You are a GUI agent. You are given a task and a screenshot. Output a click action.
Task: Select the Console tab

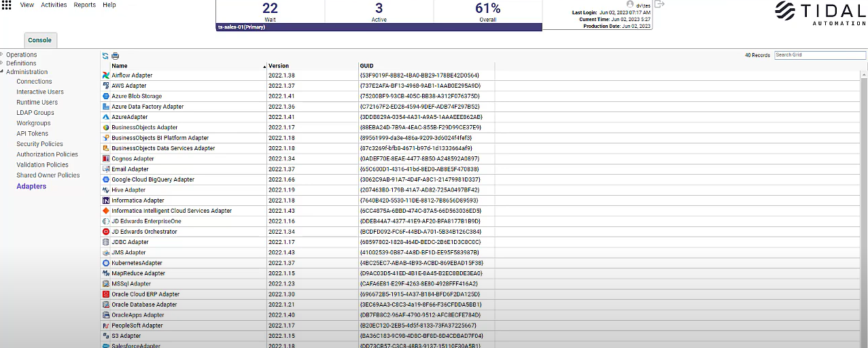40,40
